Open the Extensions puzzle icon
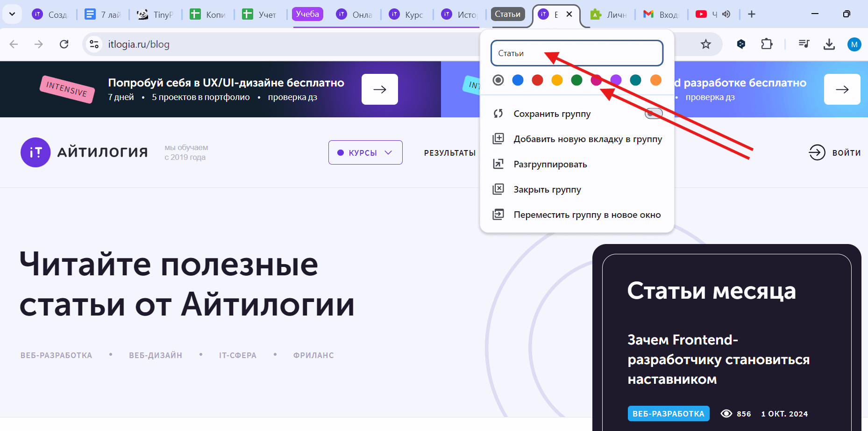 coord(767,44)
